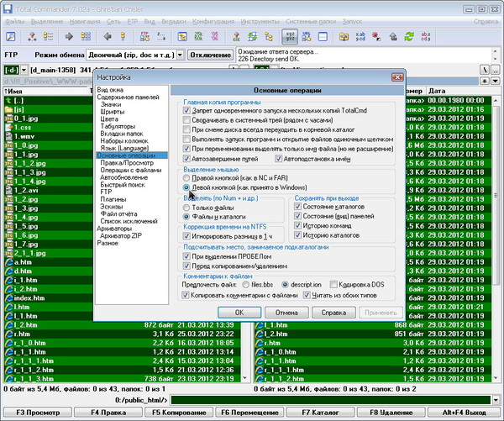Open command line history dropdown
Screen dimensions: 504x421
496,400
